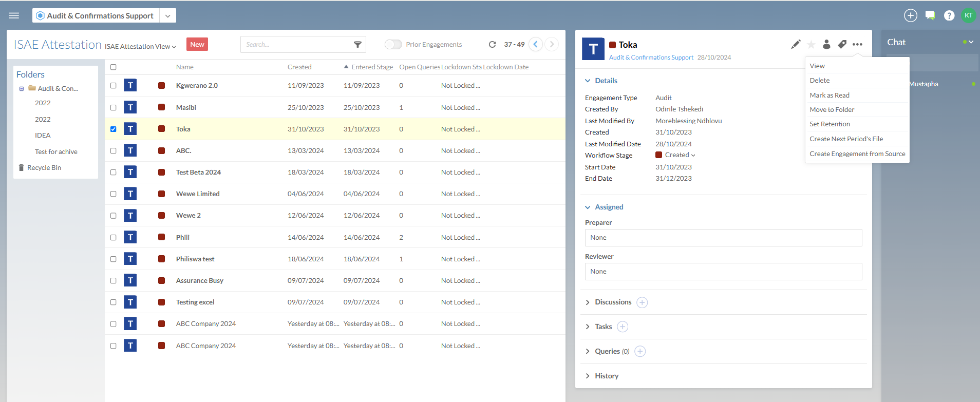Viewport: 980px width, 402px height.
Task: Click the add plus icon in top bar
Action: (910, 15)
